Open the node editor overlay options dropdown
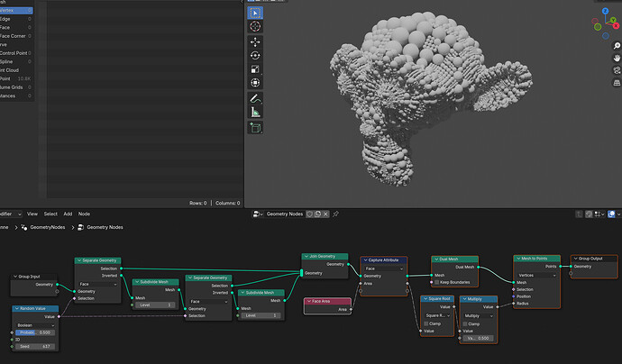This screenshot has height=364, width=622. coord(618,214)
